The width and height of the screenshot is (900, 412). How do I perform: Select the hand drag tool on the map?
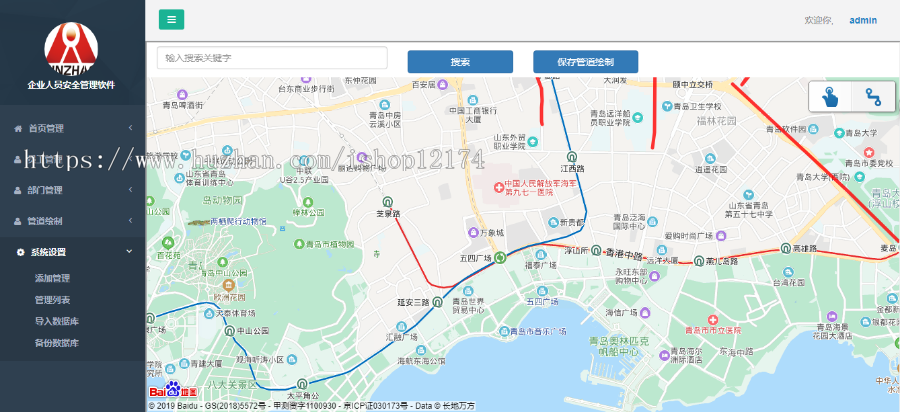(x=830, y=96)
